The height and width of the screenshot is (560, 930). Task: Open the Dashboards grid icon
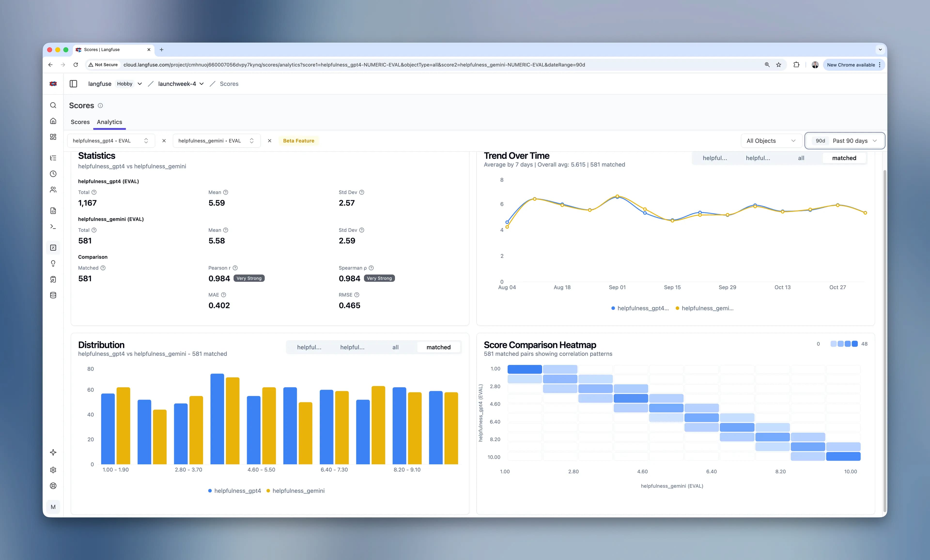click(53, 137)
